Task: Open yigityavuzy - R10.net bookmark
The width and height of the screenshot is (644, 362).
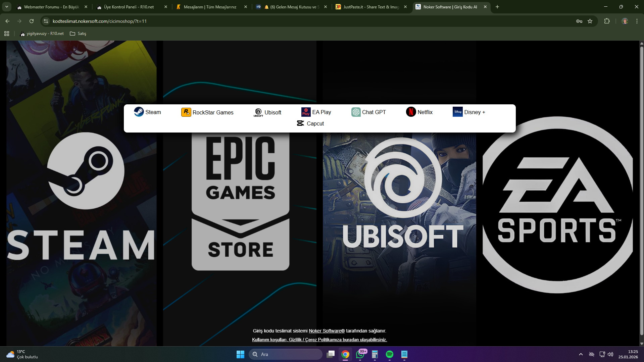Action: click(42, 34)
